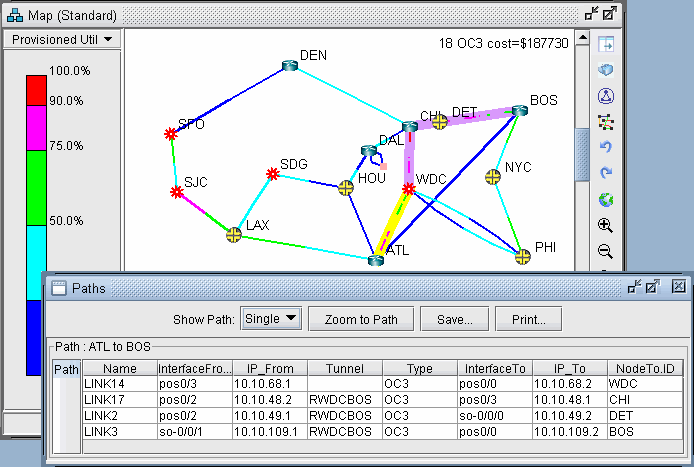Click the circled triangle icon in toolbar
Viewport: 694px width, 467px height.
605,96
